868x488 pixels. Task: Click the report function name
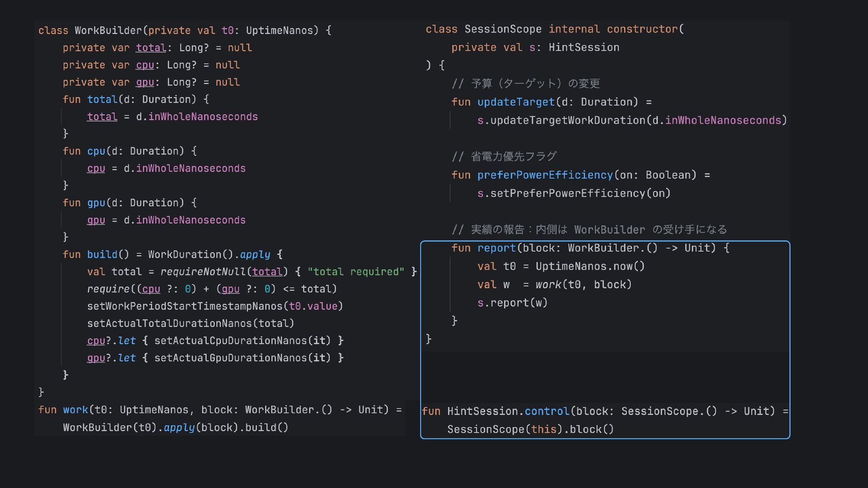coord(496,248)
